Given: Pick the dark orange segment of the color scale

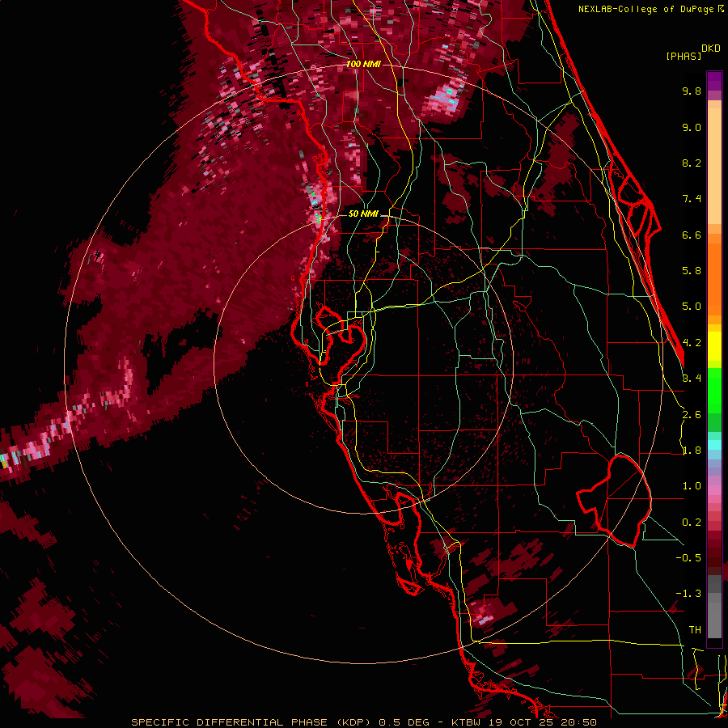Looking at the screenshot, I should [714, 278].
